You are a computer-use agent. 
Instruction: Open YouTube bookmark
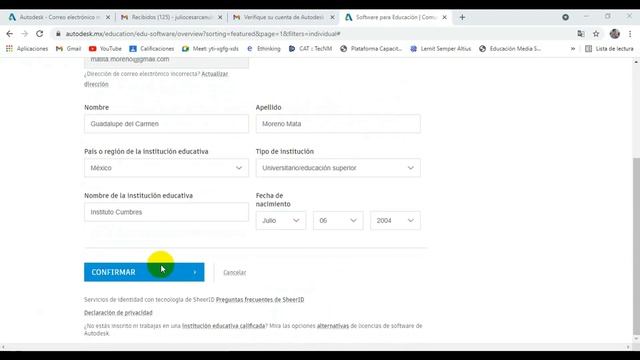[x=105, y=49]
